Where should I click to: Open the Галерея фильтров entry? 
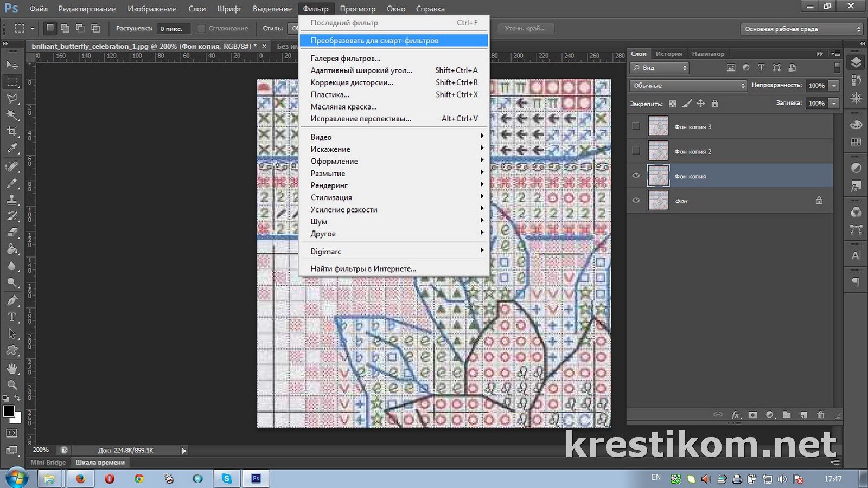click(x=345, y=59)
